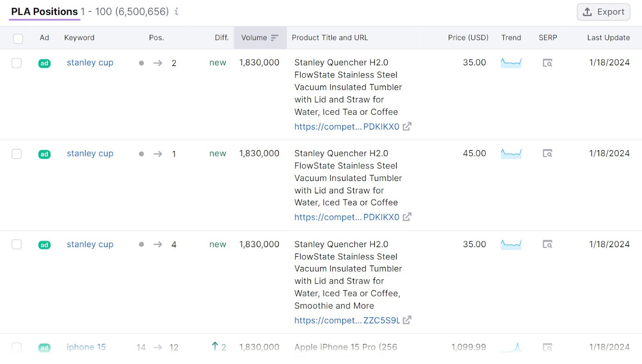
Task: Click the info icon beside PLA Positions count
Action: coord(177,12)
